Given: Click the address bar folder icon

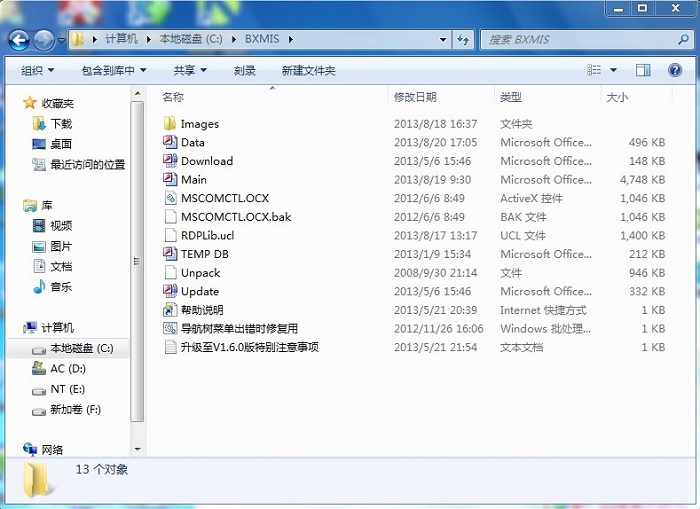Looking at the screenshot, I should point(78,39).
